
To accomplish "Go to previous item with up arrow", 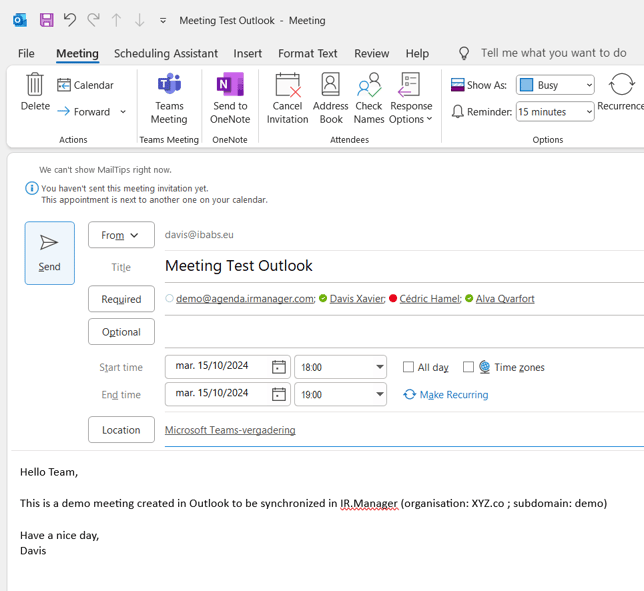I will [x=117, y=20].
